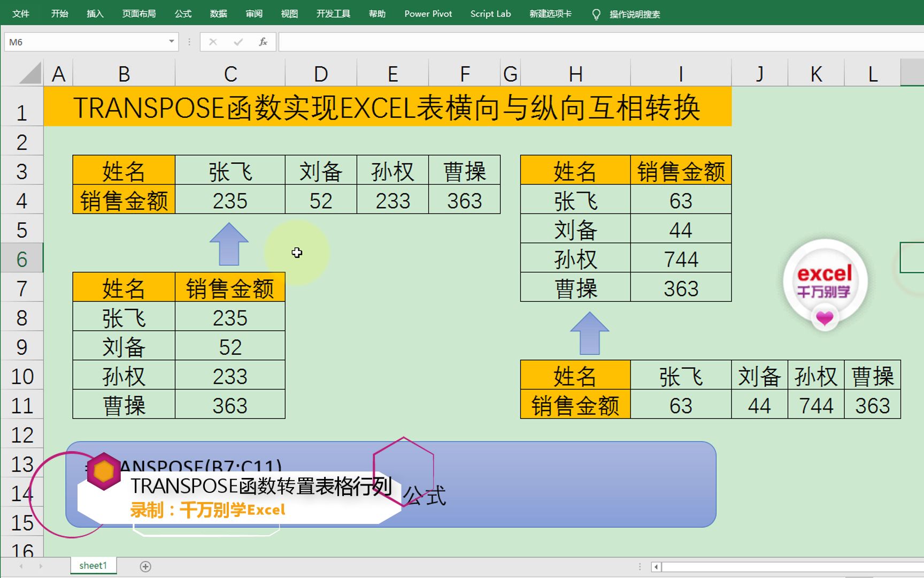Screen dimensions: 924x578
Task: Select cell D3 containing 刘备
Action: pos(321,171)
